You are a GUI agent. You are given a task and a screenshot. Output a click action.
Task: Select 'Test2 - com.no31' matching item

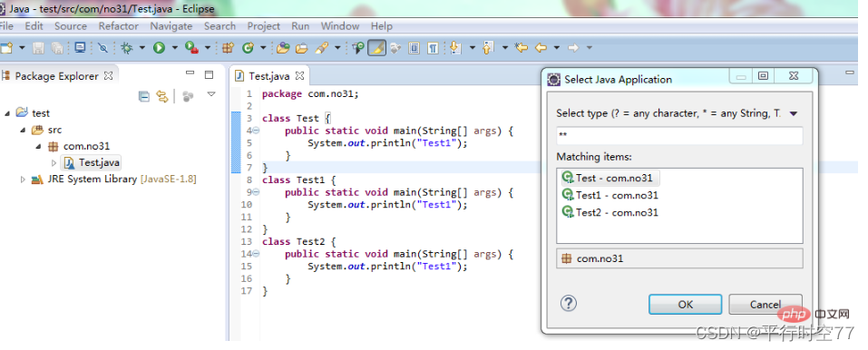coord(610,212)
